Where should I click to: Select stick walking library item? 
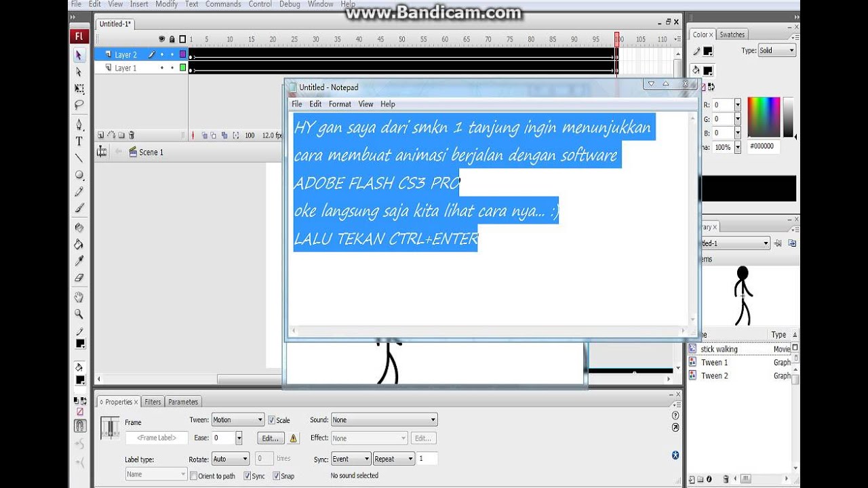[719, 349]
